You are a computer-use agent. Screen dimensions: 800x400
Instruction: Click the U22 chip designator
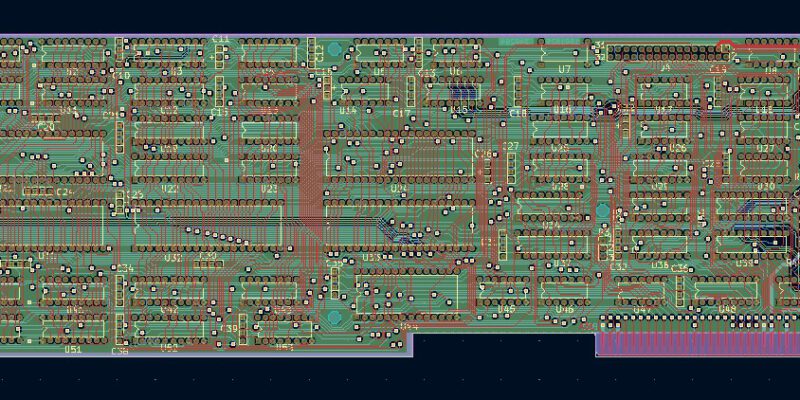[x=170, y=189]
